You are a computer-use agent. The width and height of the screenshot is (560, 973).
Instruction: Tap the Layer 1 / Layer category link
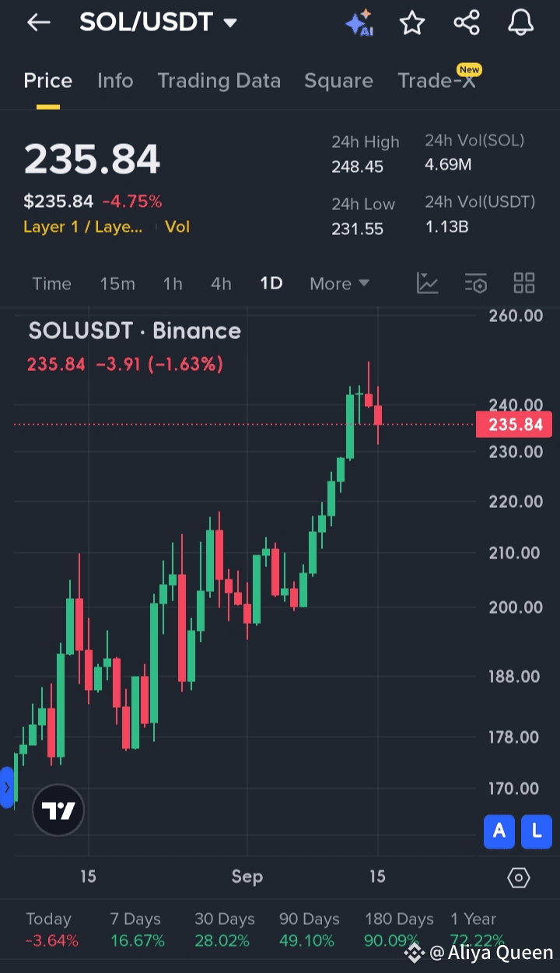point(82,227)
